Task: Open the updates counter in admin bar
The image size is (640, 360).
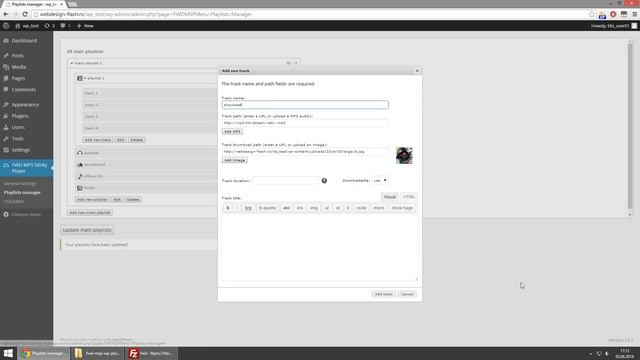Action: 49,26
